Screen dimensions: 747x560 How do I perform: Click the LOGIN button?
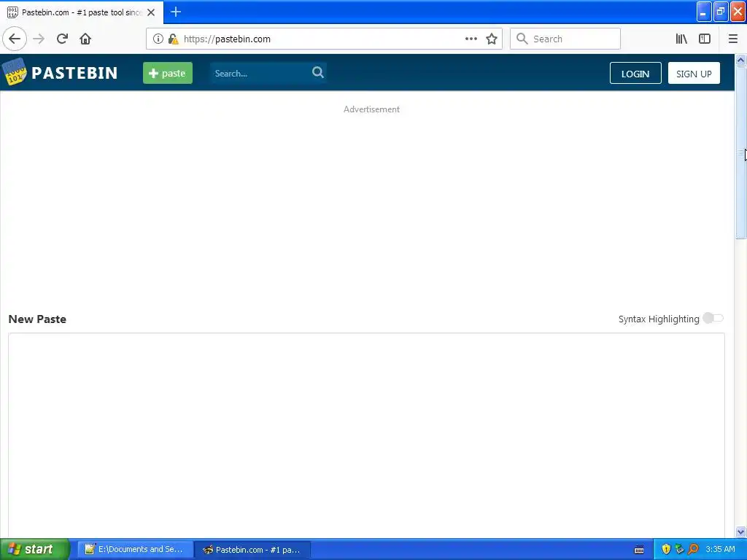click(635, 74)
